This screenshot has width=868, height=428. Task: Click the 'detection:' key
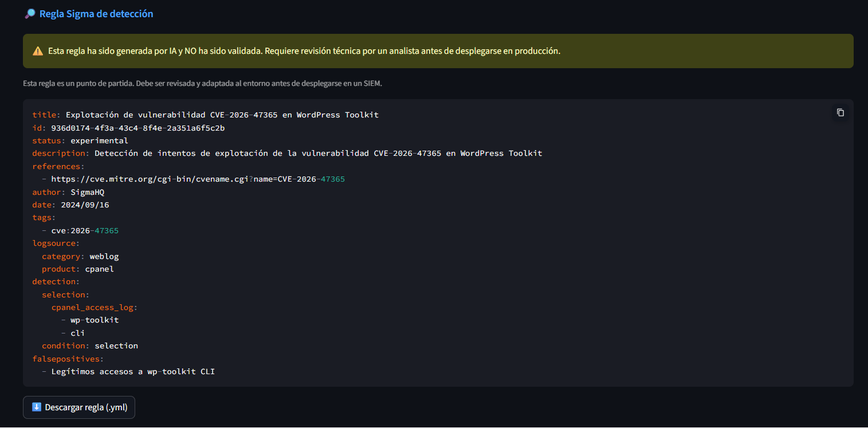(x=56, y=281)
